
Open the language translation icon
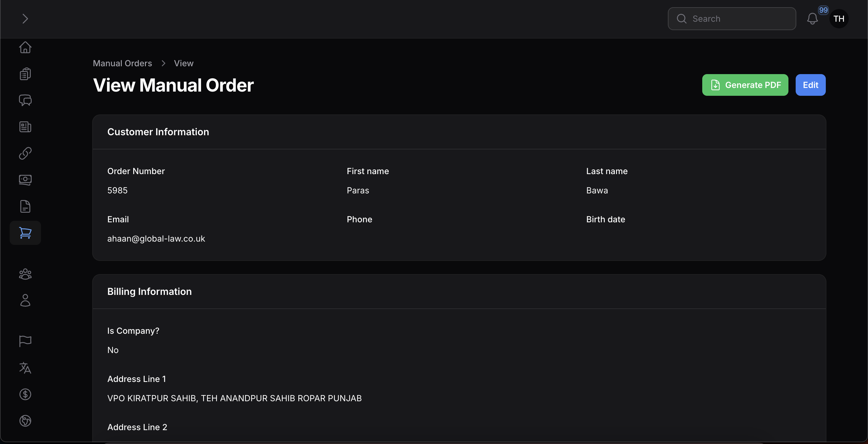(25, 367)
